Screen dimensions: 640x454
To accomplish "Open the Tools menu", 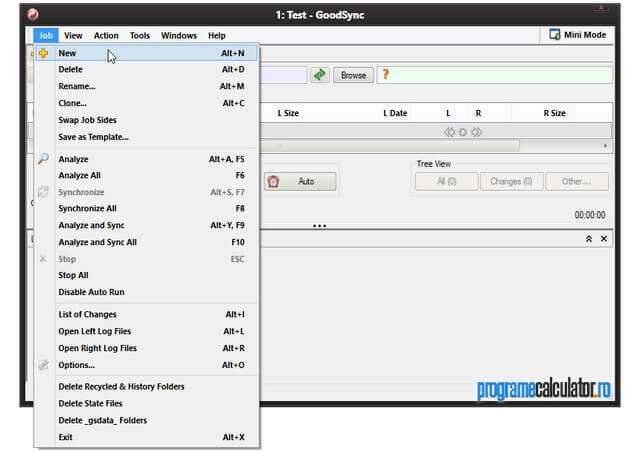I will coord(140,36).
